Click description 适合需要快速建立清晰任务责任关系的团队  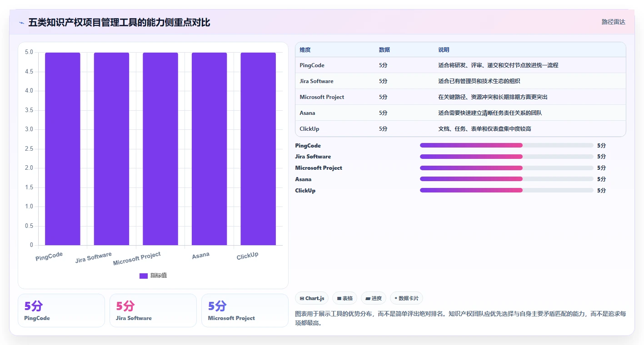coord(490,113)
